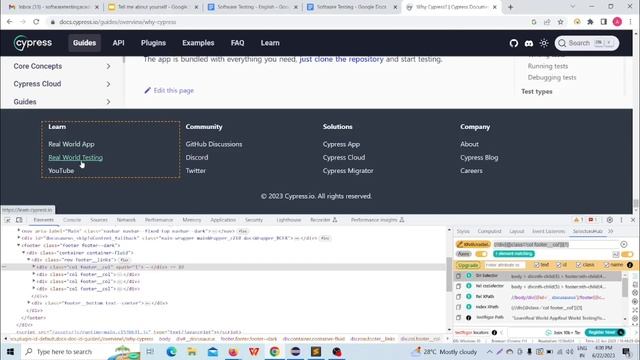Toggle the class attribute checkbox in SelectorsHub
640x360 pixels.
(x=578, y=265)
